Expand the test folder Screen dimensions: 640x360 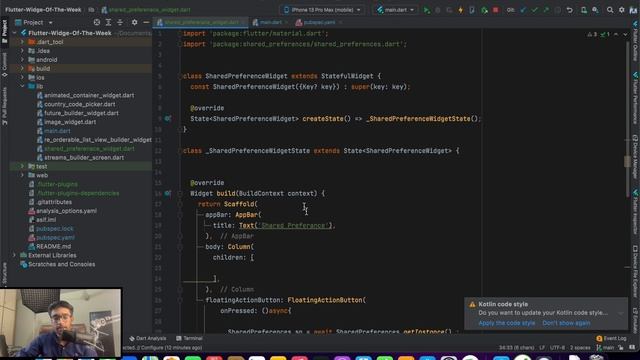click(22, 167)
